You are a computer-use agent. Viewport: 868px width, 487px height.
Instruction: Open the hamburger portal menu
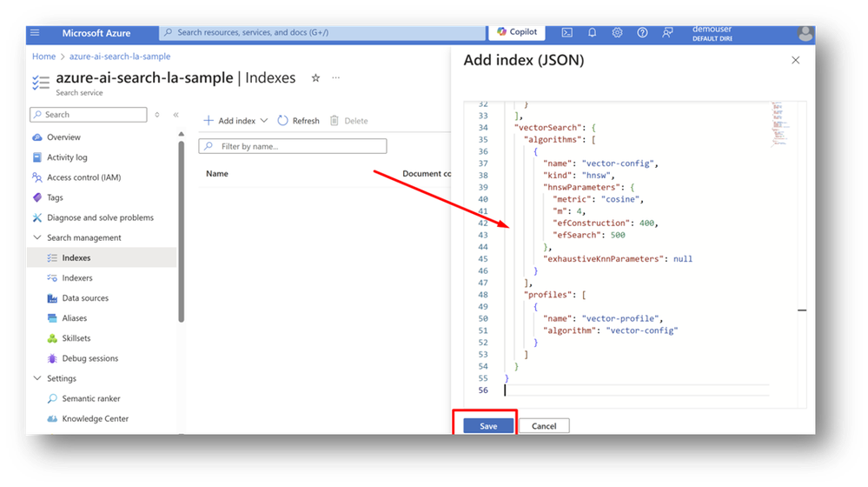(35, 32)
